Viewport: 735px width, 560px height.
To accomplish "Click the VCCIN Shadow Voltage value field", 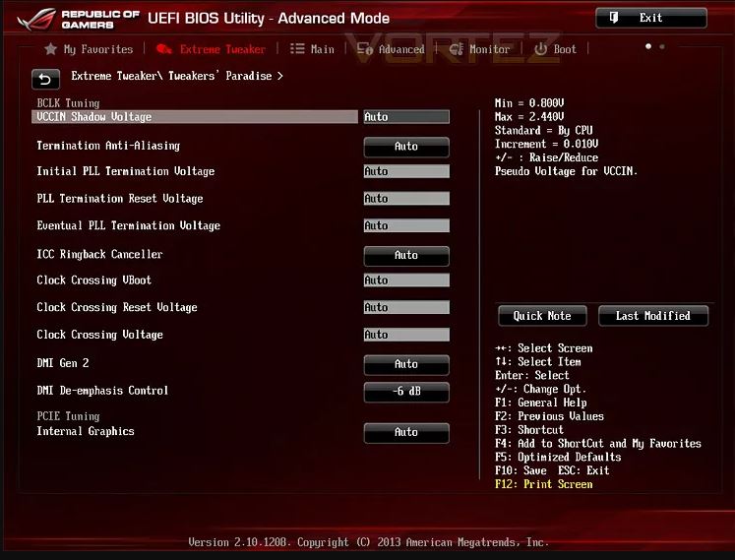I will click(x=406, y=117).
